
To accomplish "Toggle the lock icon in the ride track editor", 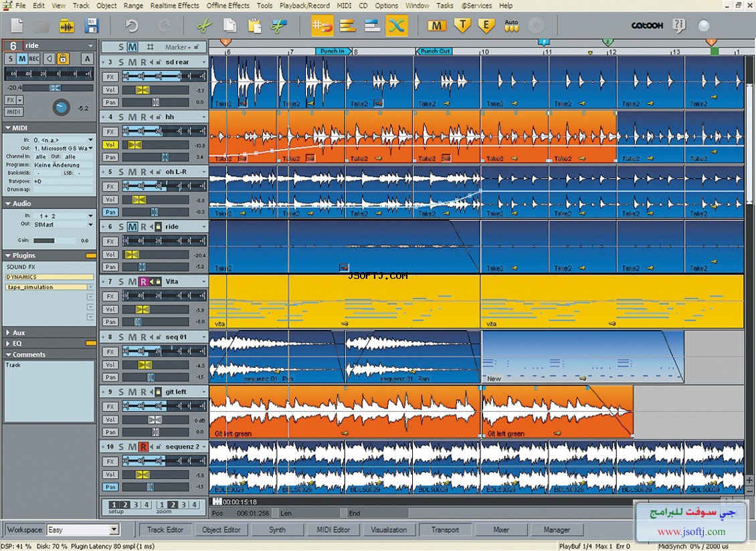I will coord(63,59).
